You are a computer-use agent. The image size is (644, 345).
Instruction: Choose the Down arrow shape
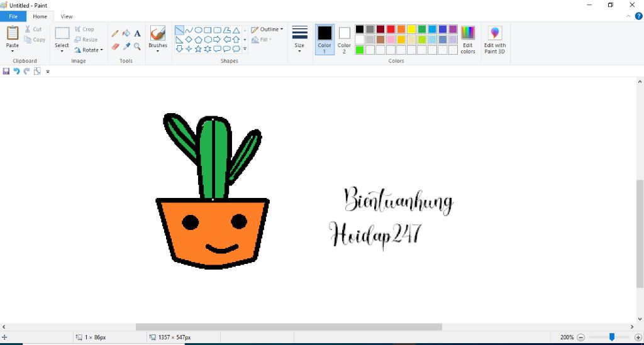[x=179, y=49]
